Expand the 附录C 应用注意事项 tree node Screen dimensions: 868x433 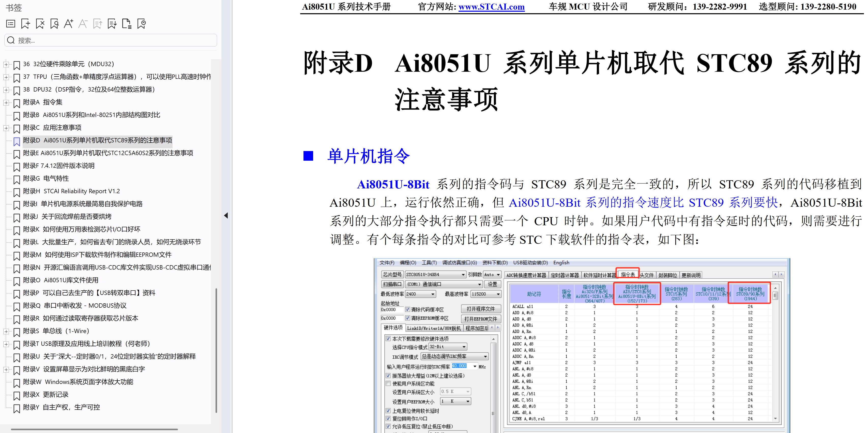6,128
